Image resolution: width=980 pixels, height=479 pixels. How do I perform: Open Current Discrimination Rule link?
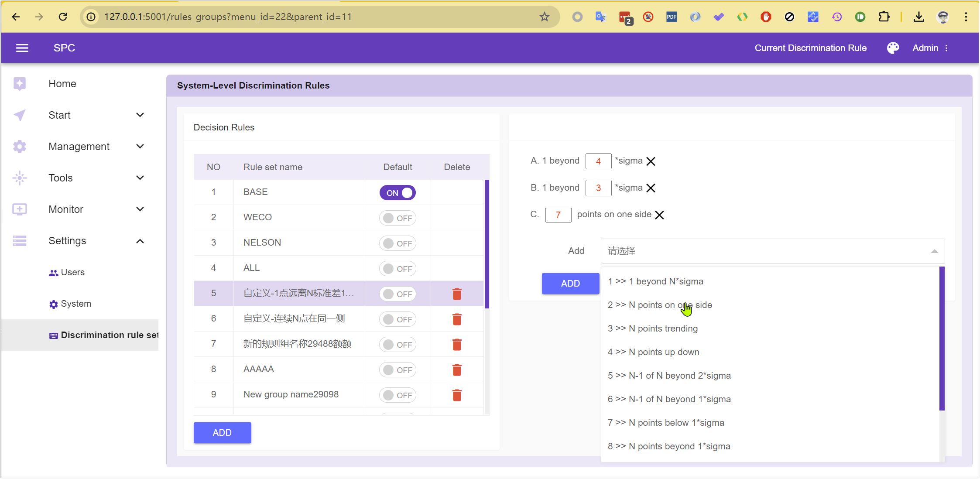coord(810,48)
